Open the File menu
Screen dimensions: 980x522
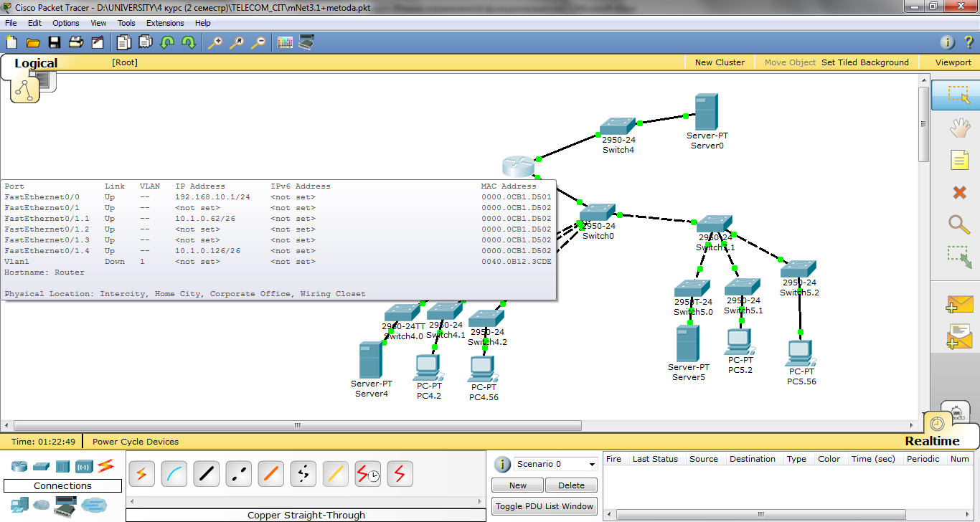(x=11, y=23)
